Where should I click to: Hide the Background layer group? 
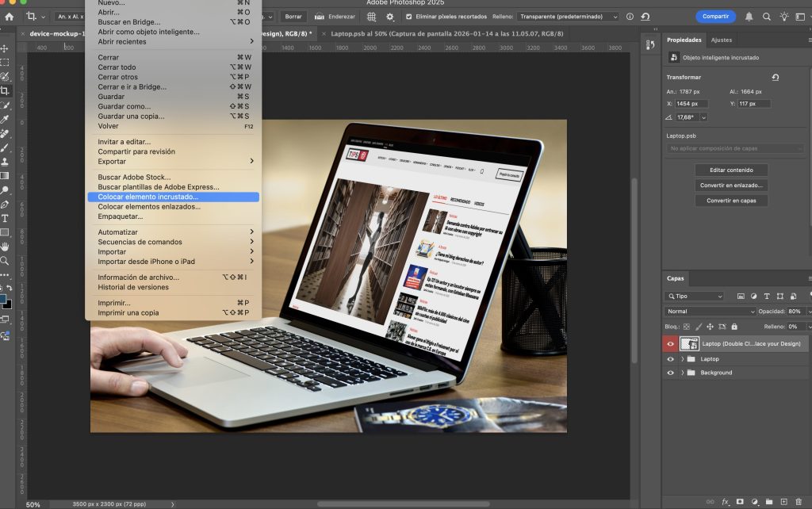671,373
